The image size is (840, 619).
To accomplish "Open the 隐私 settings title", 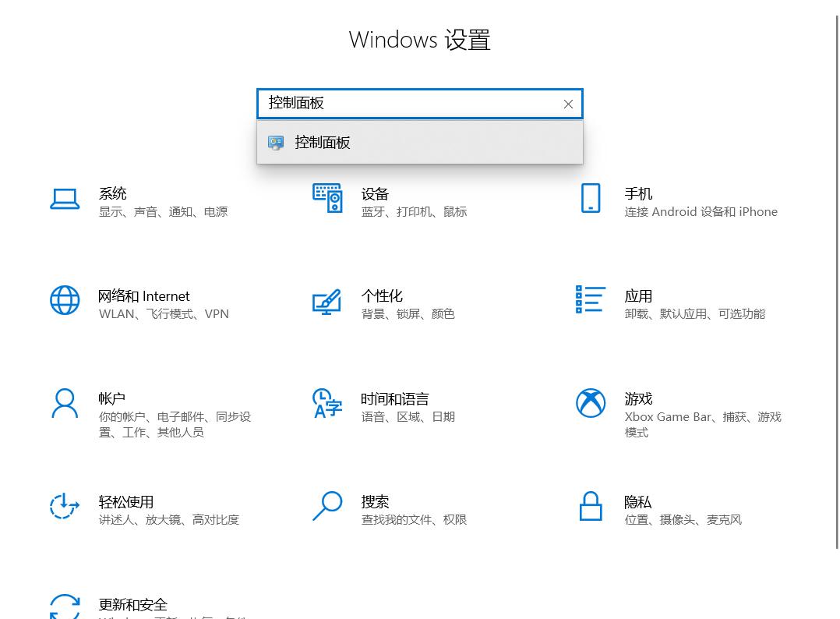I will [x=637, y=501].
